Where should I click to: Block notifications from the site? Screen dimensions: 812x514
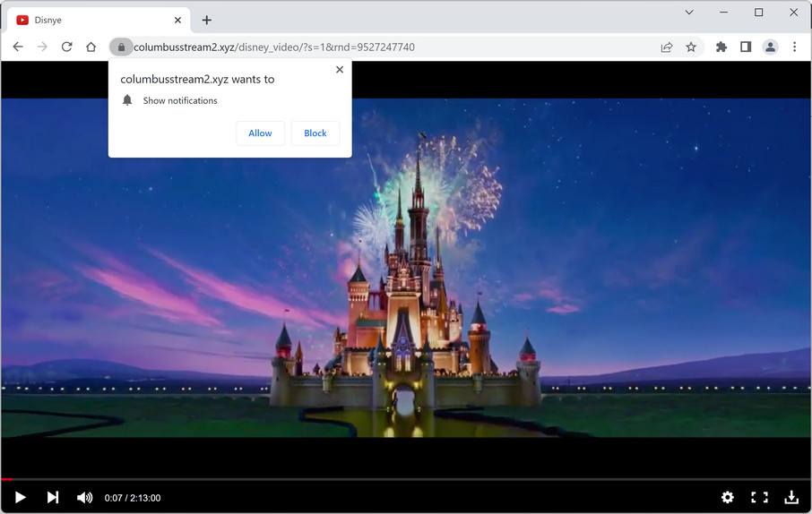click(x=315, y=133)
